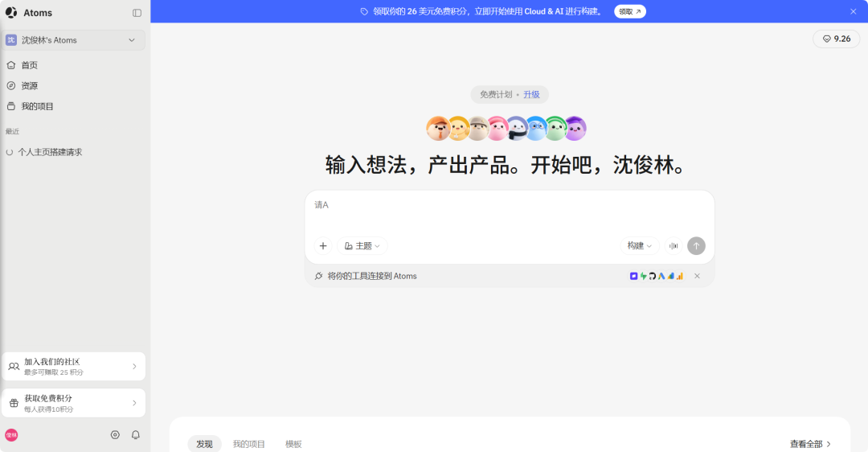Open the 沈俊林's Atoms workspace dropdown

[x=75, y=40]
